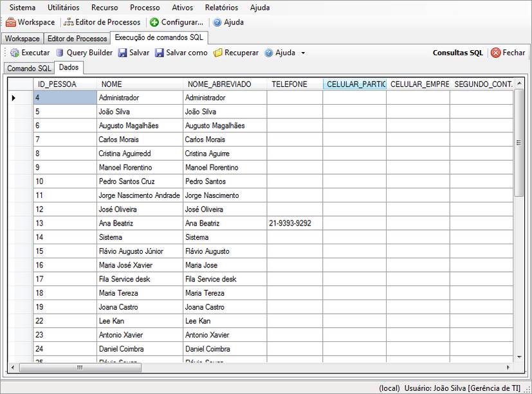Open the Query Builder icon
The height and width of the screenshot is (394, 532).
(x=60, y=53)
